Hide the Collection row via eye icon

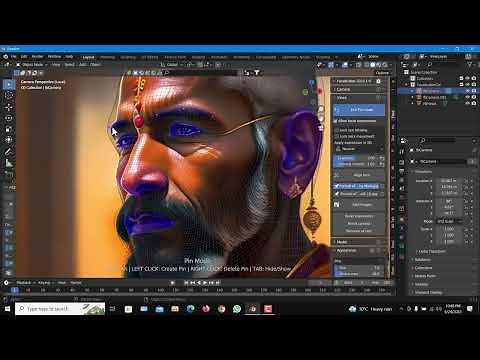point(467,78)
